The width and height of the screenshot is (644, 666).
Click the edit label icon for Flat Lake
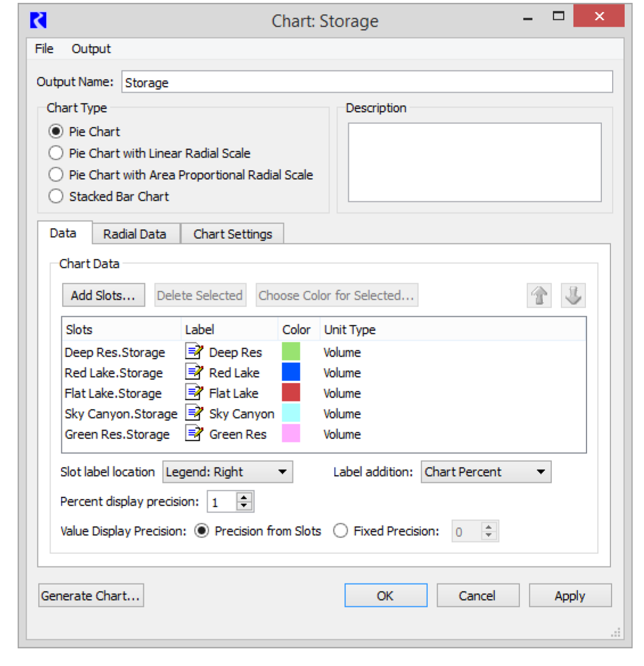[x=194, y=392]
